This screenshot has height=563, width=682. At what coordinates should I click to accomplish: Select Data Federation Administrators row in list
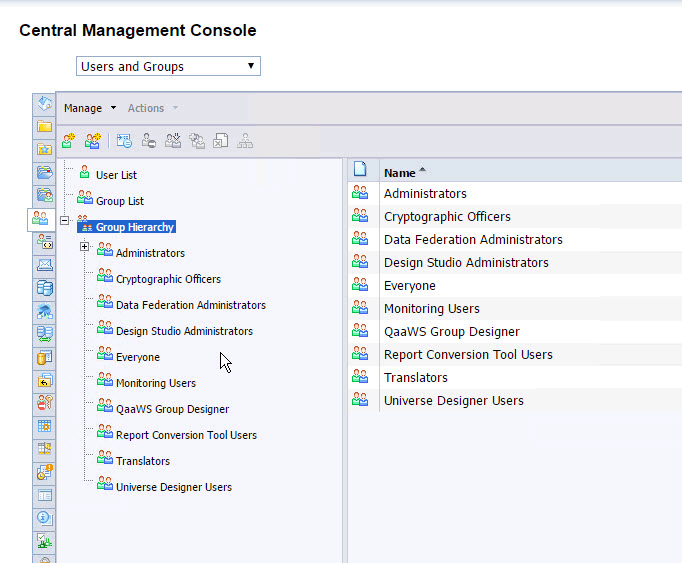pyautogui.click(x=515, y=239)
